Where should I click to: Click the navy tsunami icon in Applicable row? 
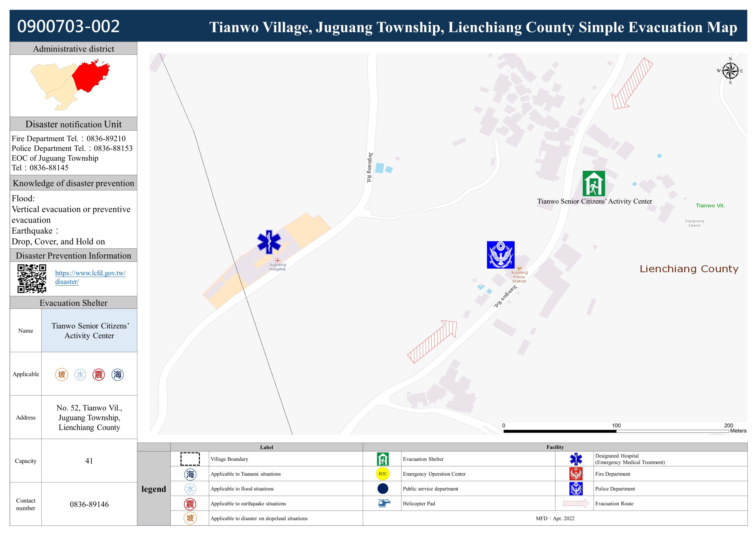[x=117, y=374]
